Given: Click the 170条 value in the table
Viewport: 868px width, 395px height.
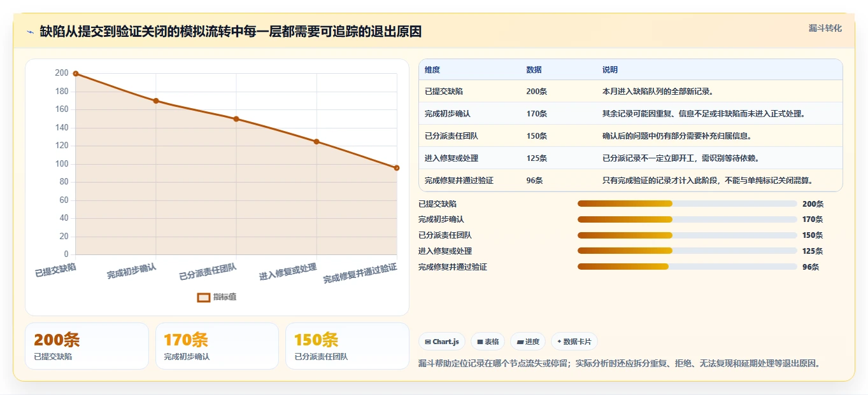Looking at the screenshot, I should pos(537,114).
